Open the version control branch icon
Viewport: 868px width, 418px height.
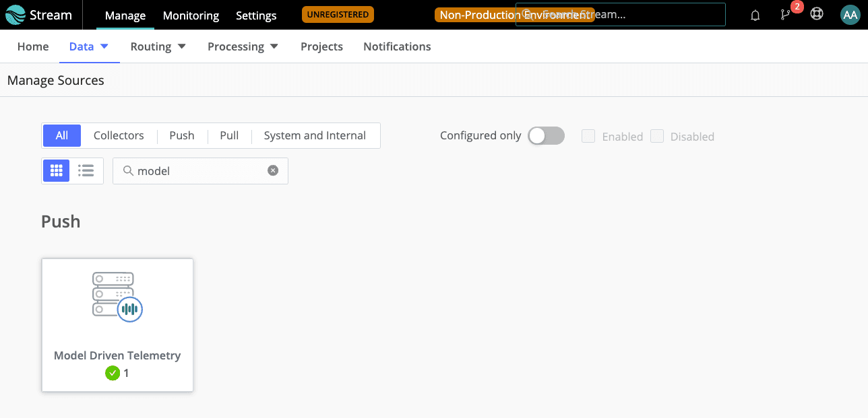(785, 15)
